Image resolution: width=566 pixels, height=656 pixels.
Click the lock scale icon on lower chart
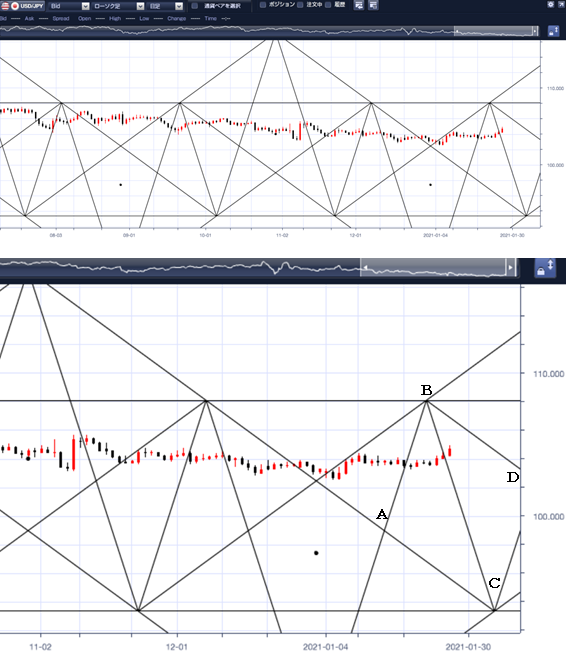(545, 268)
